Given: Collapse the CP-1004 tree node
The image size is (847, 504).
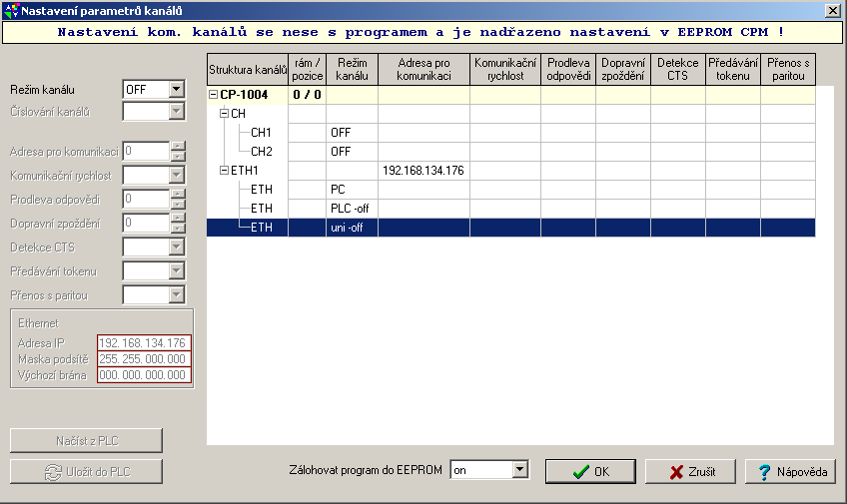Looking at the screenshot, I should point(213,95).
